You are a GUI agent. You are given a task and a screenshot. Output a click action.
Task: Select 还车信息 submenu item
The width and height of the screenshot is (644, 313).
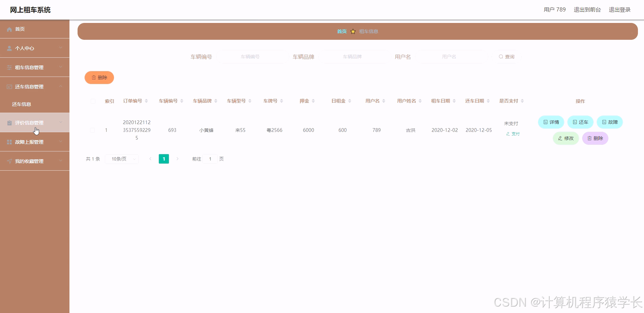point(35,104)
